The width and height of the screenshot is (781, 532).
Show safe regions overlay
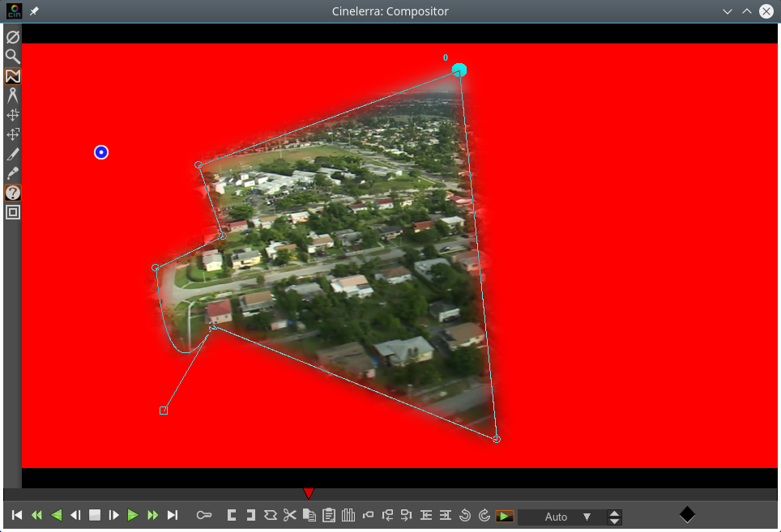(x=12, y=212)
